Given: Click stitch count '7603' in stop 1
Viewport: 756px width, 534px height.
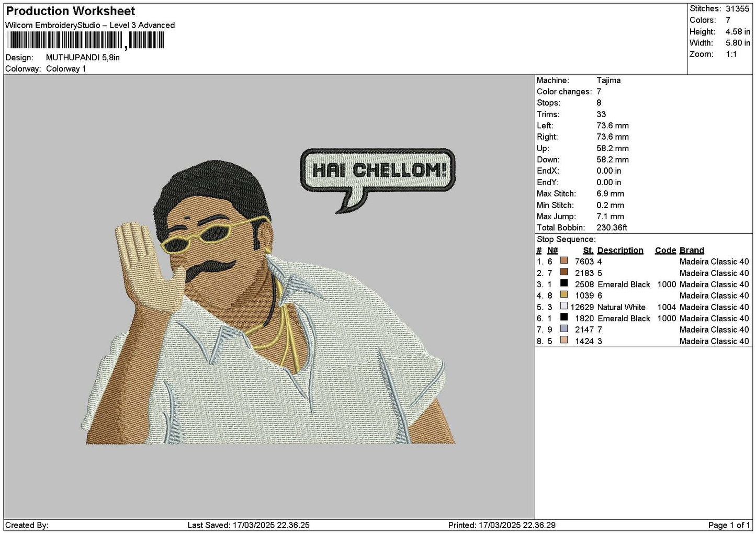Looking at the screenshot, I should point(584,262).
